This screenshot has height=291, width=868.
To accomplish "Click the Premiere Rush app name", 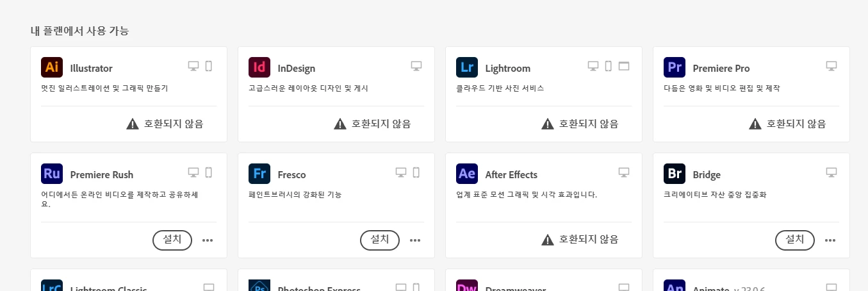I will 102,175.
